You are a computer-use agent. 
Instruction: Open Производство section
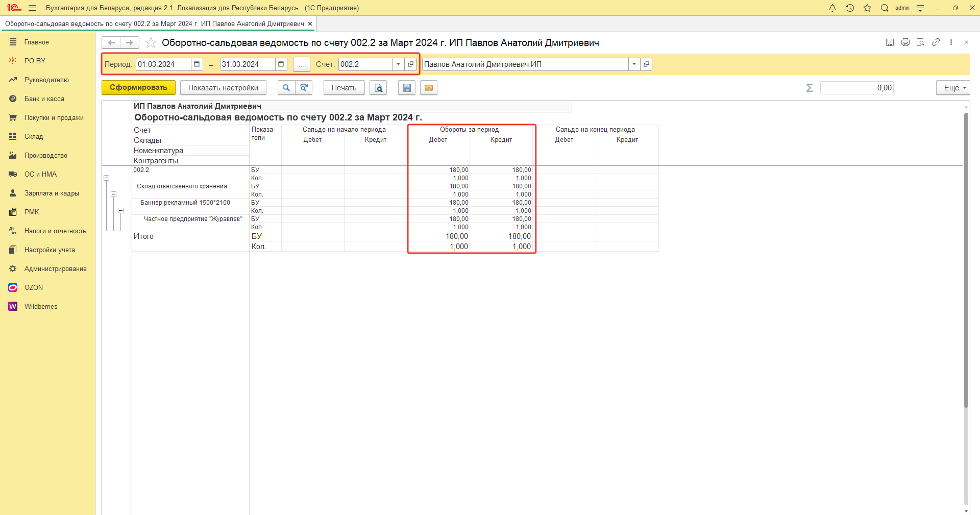pos(46,156)
